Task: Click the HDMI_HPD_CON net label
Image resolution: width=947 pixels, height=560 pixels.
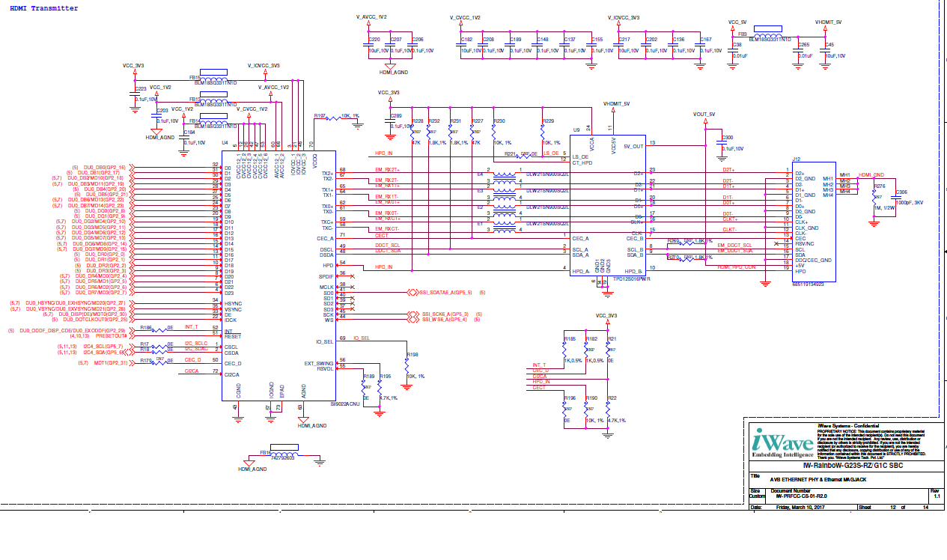Action: 736,267
